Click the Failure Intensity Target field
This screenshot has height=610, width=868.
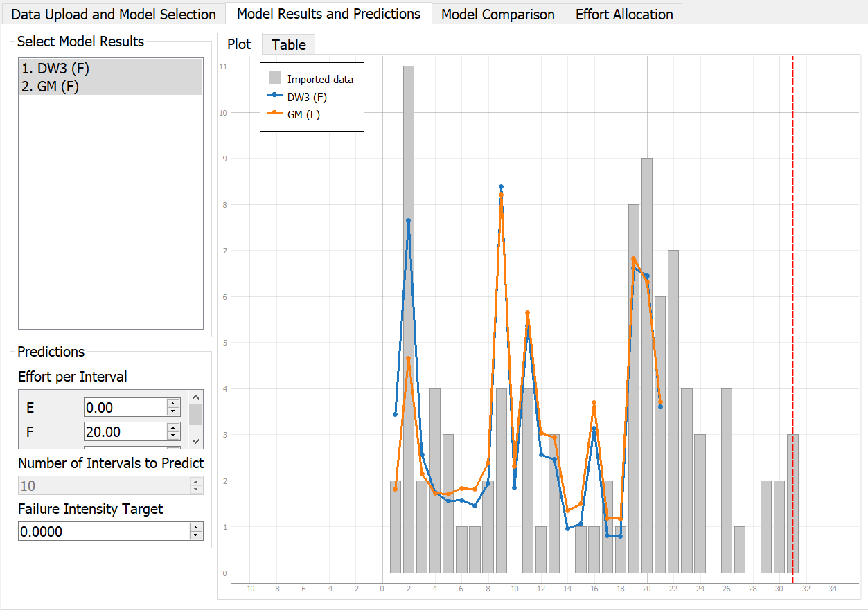[104, 531]
